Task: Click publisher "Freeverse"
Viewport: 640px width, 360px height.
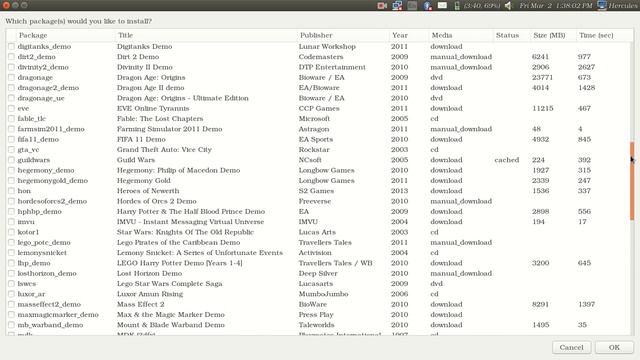Action: 315,201
